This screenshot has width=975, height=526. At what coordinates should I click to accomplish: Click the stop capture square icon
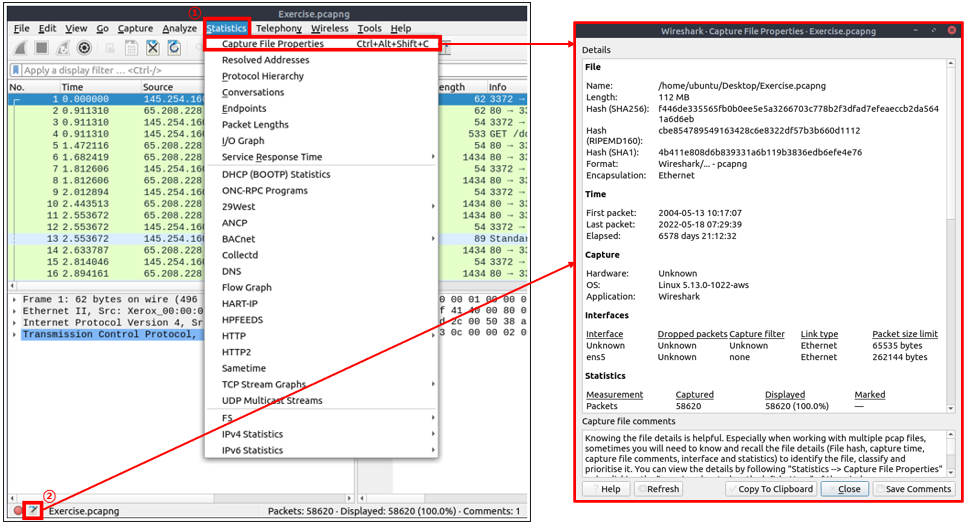point(42,48)
